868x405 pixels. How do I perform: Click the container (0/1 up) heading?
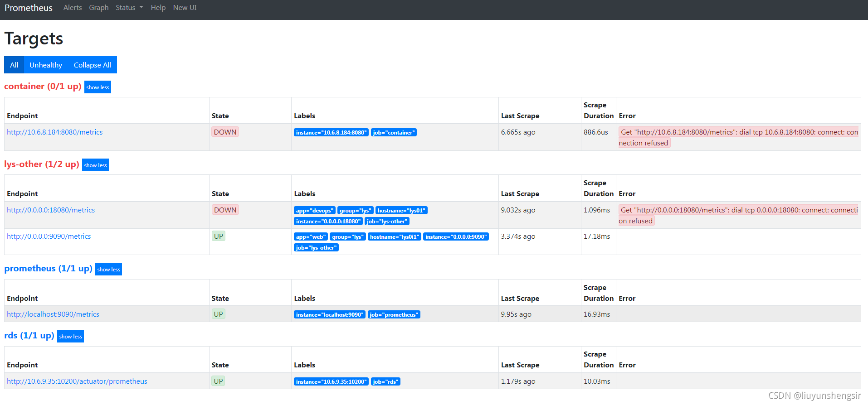pos(43,86)
